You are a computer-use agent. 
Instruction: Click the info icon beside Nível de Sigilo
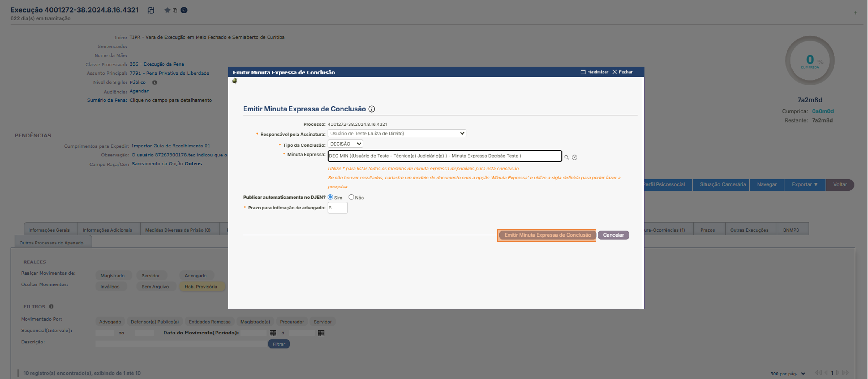pyautogui.click(x=154, y=83)
